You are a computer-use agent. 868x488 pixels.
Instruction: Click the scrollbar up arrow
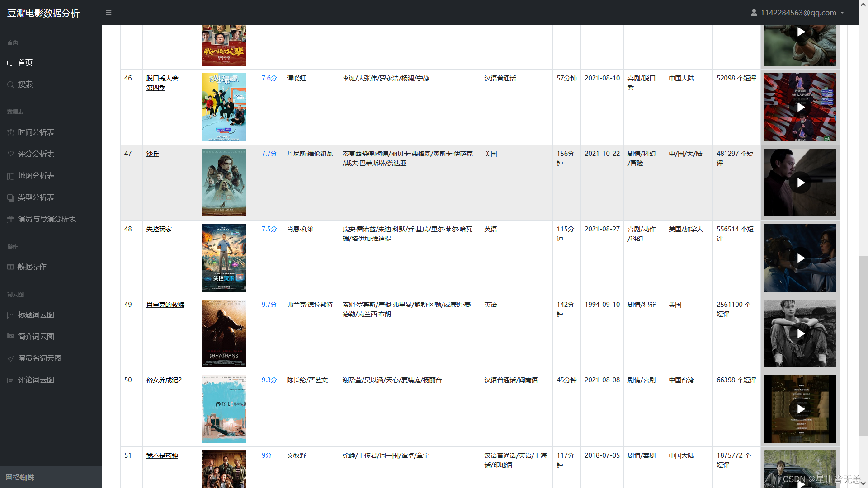pos(863,4)
